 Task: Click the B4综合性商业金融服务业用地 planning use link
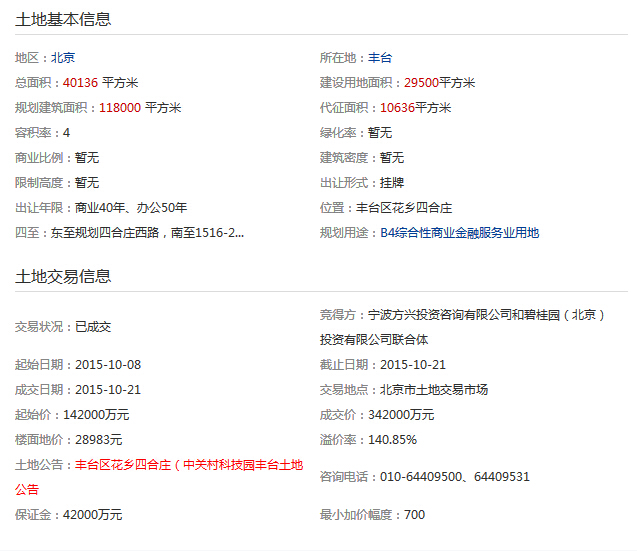coord(459,233)
